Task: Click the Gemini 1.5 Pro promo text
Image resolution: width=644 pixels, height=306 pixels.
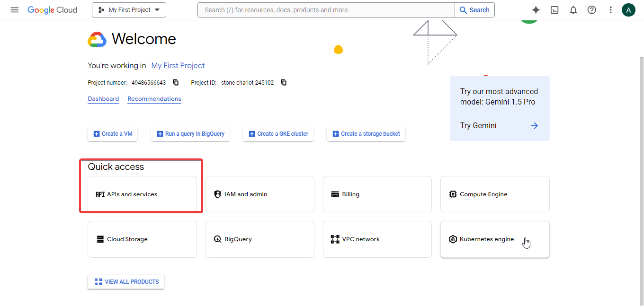Action: (499, 96)
